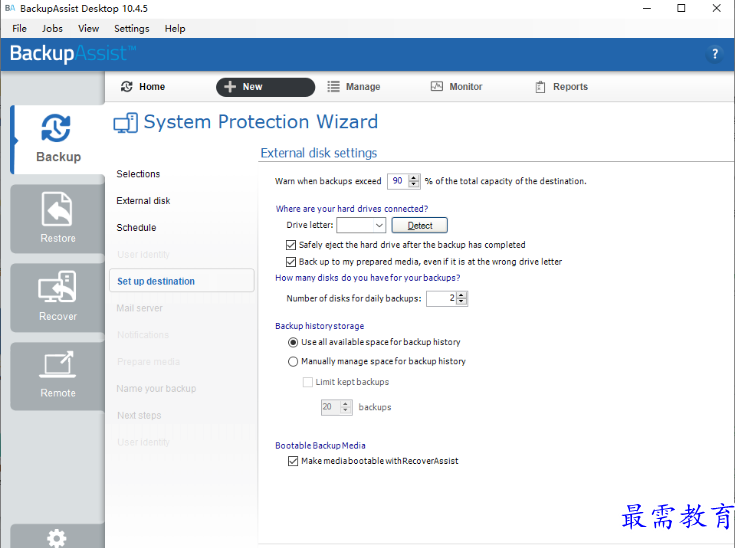The width and height of the screenshot is (743, 548).
Task: Click the 'External disk settings' heading
Action: 318,153
